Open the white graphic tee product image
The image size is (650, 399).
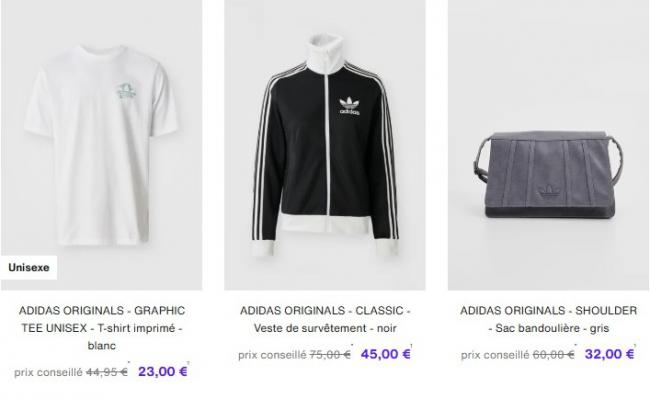coord(102,145)
